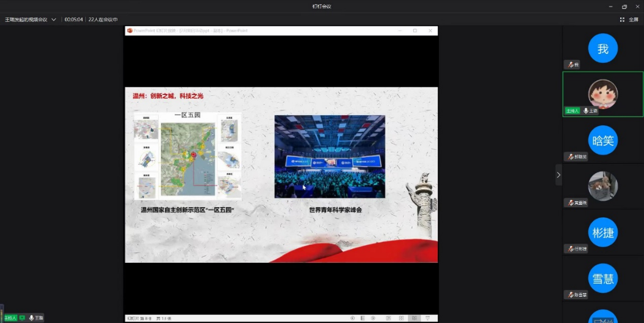The image size is (644, 323).
Task: Select the 彬捷 participant avatar
Action: point(603,232)
